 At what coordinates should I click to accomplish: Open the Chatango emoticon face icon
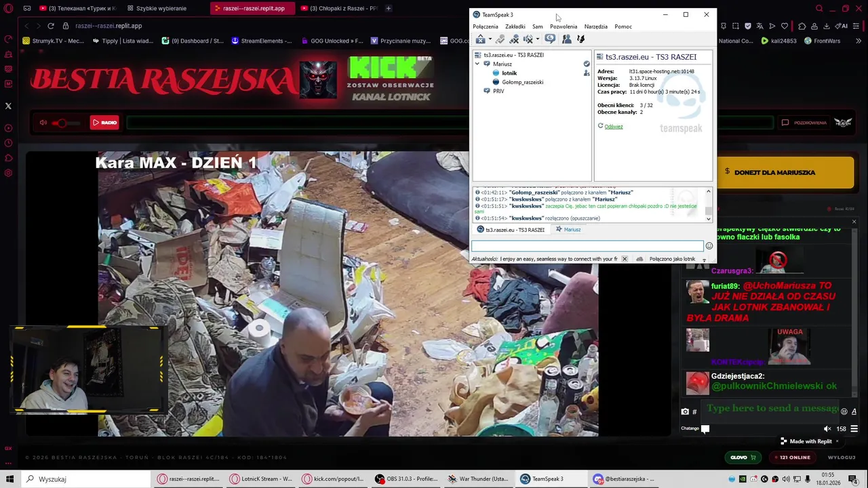844,411
